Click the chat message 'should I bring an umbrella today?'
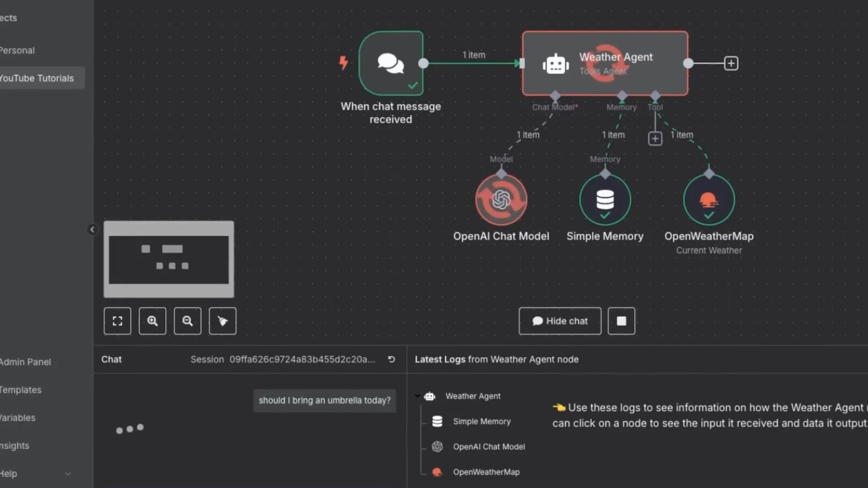Screen dimensions: 868x488 coord(325,400)
